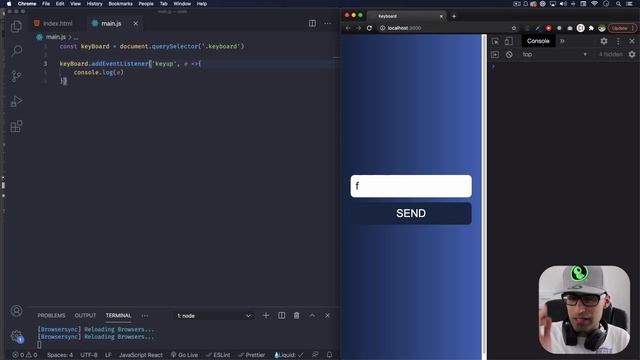Image resolution: width=640 pixels, height=360 pixels.
Task: Split the terminal pane
Action: pos(282,316)
